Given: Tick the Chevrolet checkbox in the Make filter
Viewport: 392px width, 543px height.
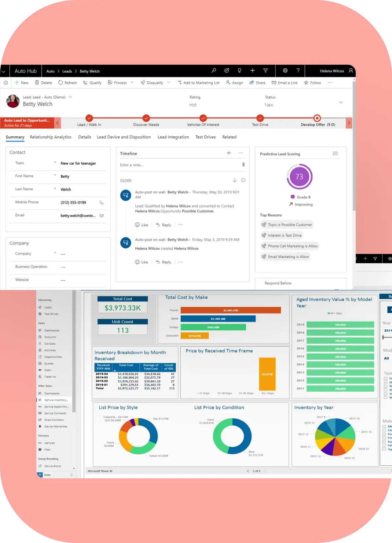Looking at the screenshot, I should coord(384,430).
